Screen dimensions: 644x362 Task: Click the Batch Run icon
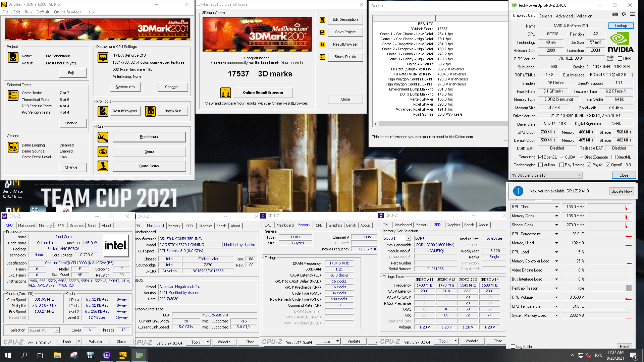[150, 111]
